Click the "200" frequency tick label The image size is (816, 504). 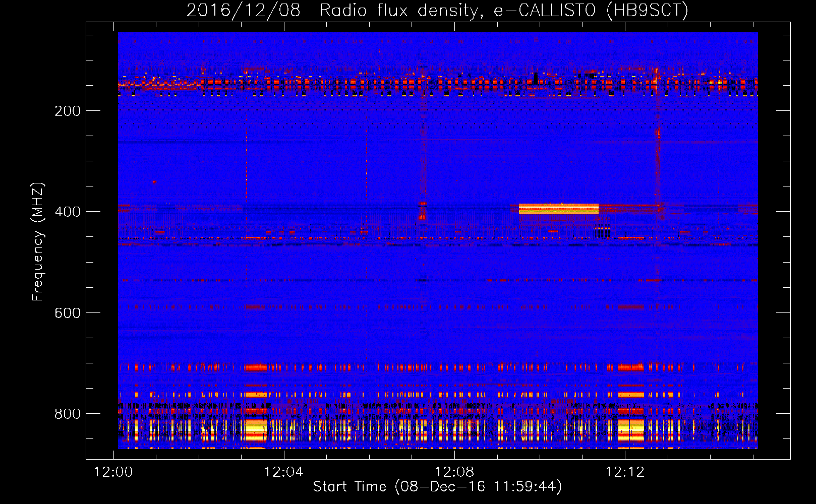pyautogui.click(x=67, y=111)
